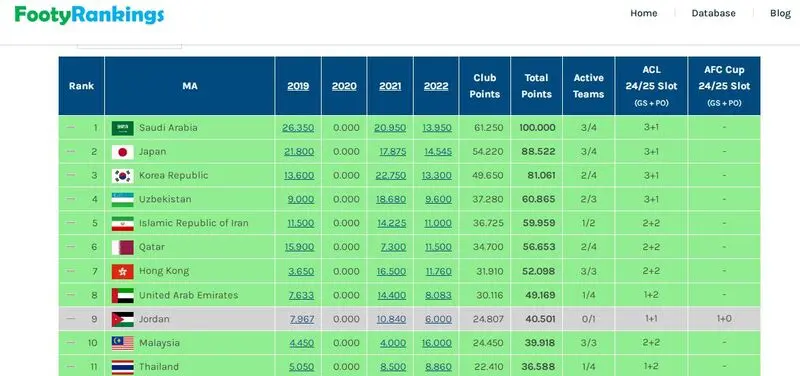The image size is (800, 376).
Task: Open the Database menu item
Action: 713,13
